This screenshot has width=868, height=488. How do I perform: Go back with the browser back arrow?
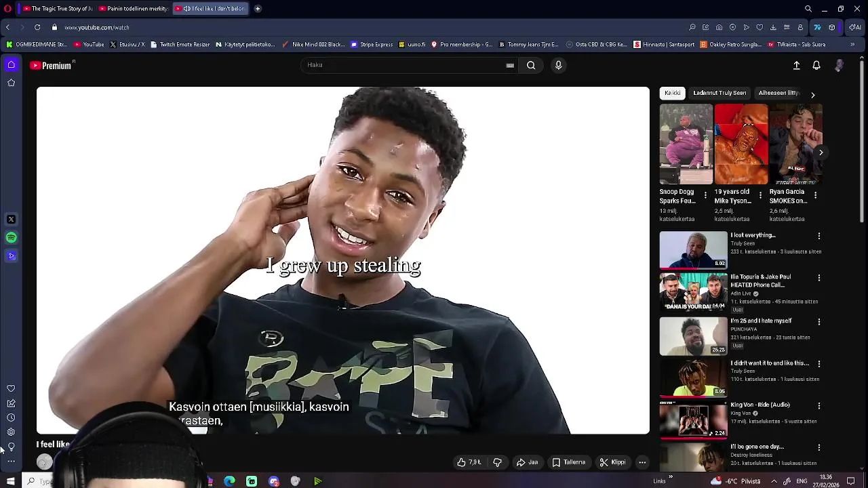coord(7,27)
